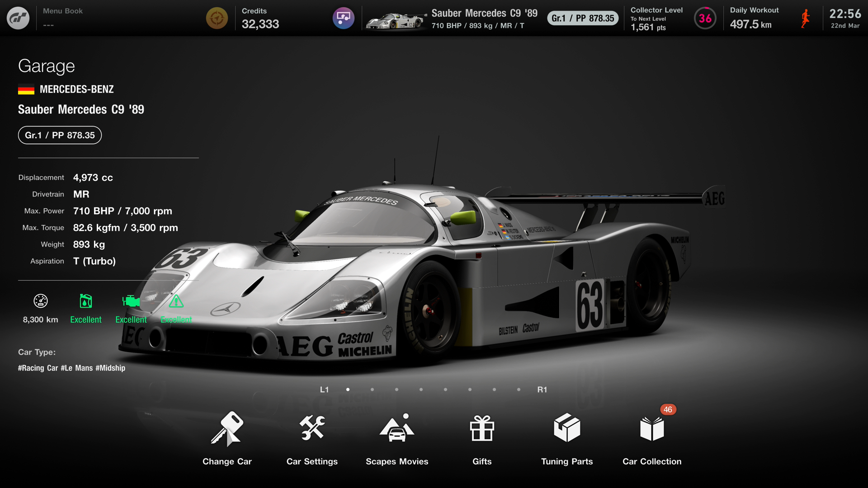Click the Gr.1 / PP 878.35 pill in the header
The height and width of the screenshot is (488, 868).
click(583, 18)
